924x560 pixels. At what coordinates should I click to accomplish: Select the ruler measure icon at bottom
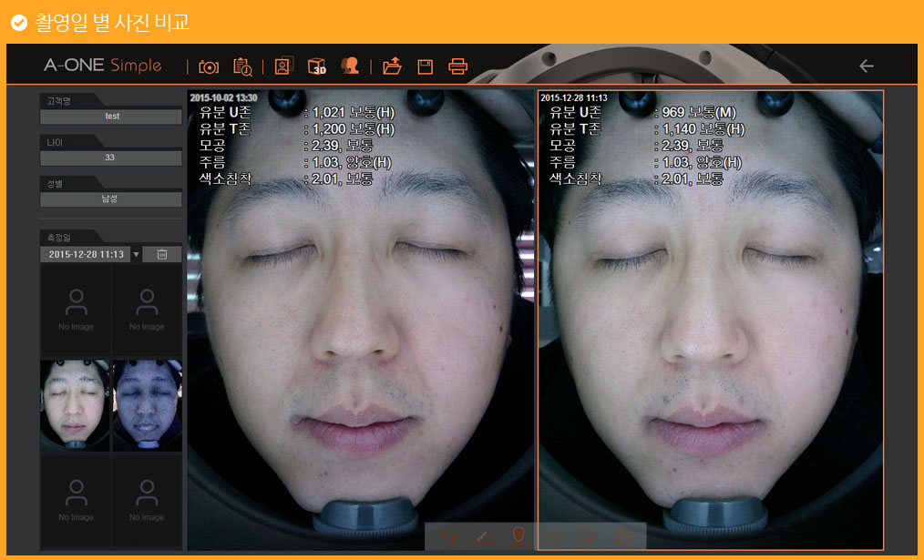tap(484, 536)
